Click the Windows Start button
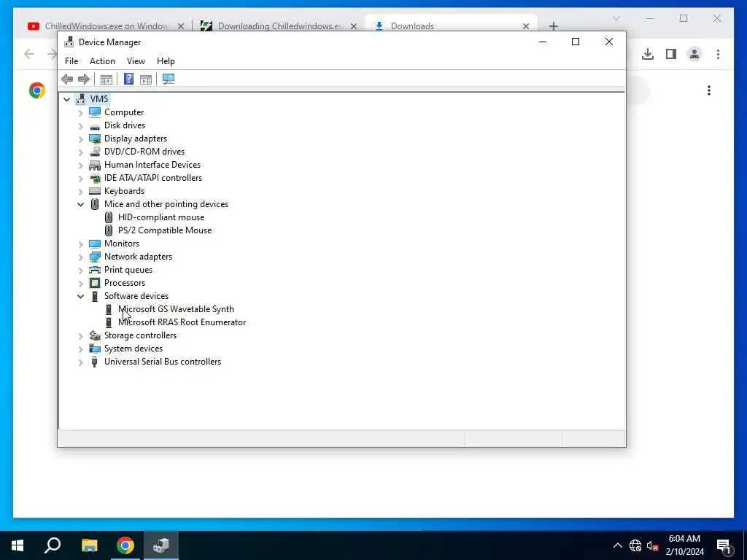The width and height of the screenshot is (747, 560). point(18,545)
